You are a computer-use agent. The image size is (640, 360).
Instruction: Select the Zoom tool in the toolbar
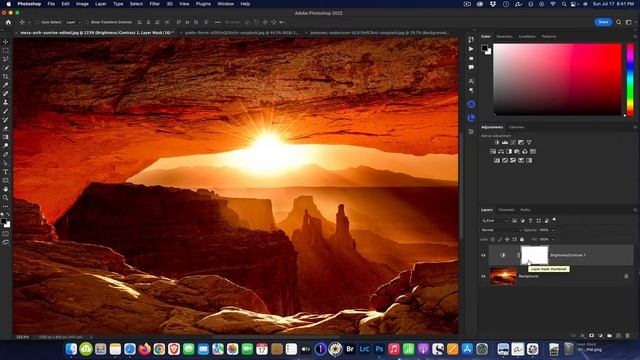5,198
